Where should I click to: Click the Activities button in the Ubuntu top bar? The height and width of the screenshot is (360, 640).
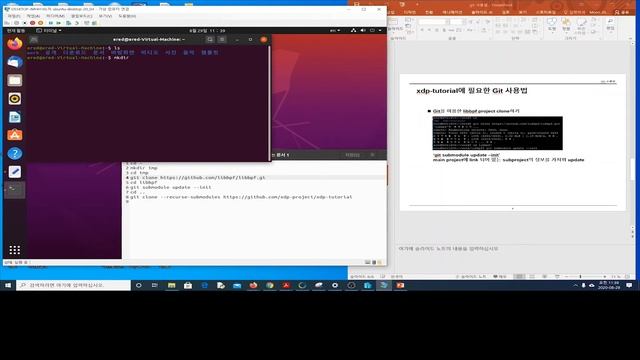click(x=15, y=31)
